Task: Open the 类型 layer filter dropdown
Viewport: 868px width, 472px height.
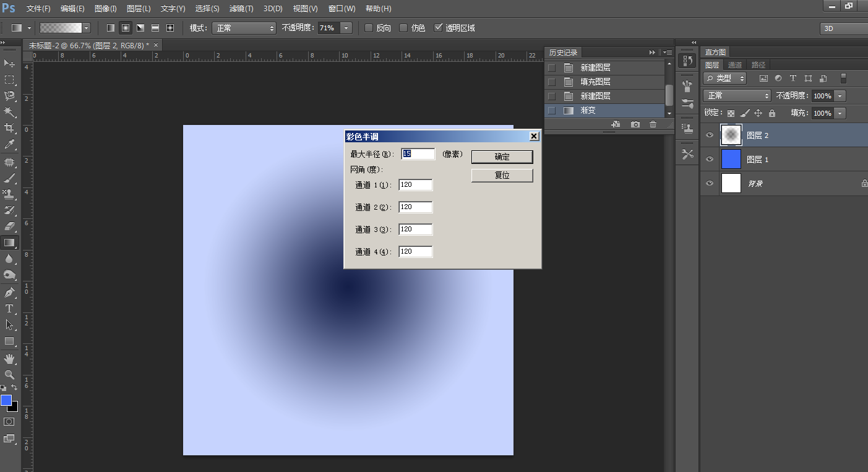Action: tap(725, 79)
